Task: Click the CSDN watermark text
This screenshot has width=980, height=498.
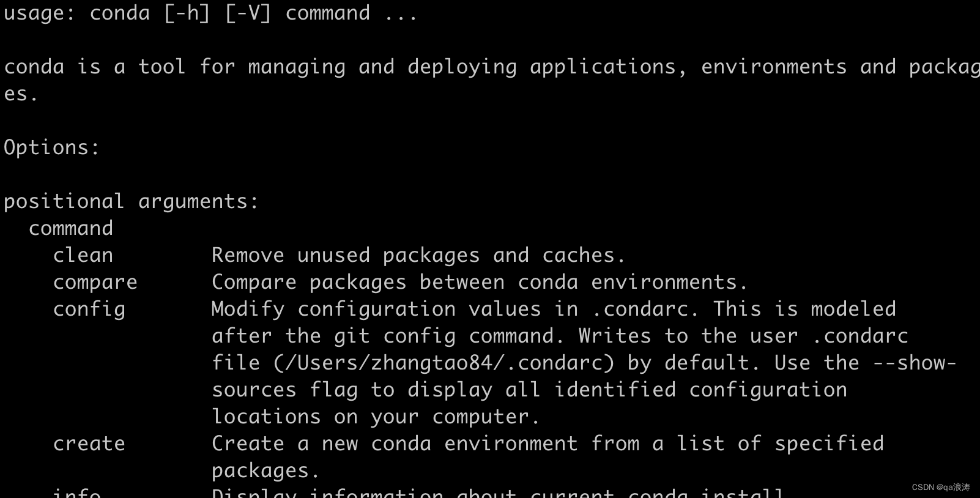Action: pos(941,487)
